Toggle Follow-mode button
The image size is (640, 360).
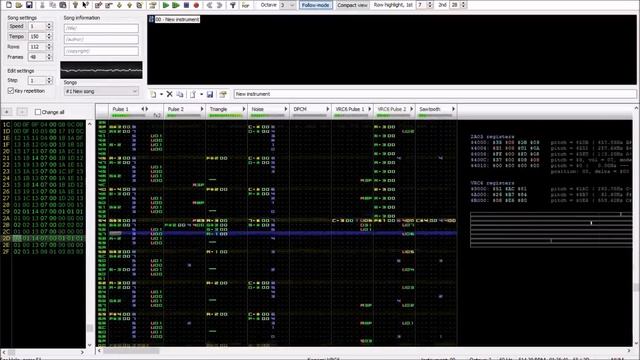[316, 5]
